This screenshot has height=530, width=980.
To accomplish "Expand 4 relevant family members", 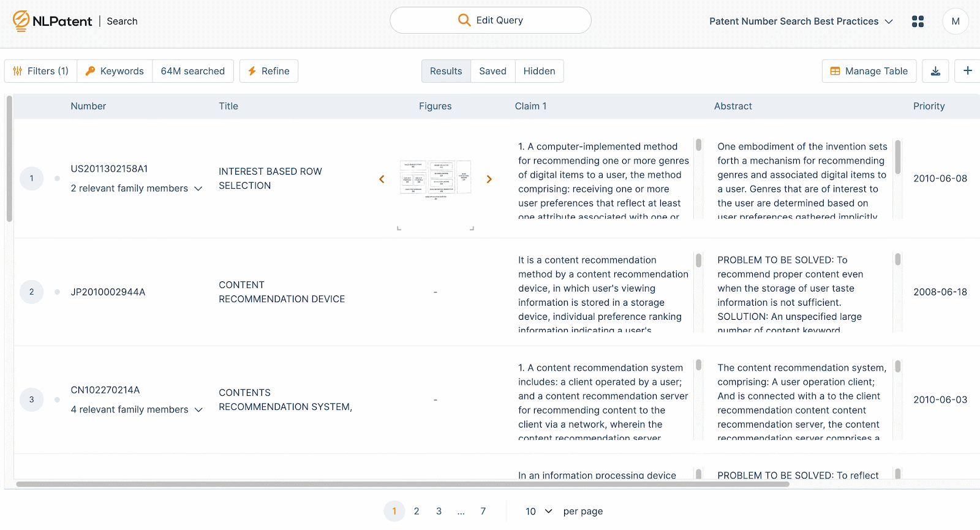I will tap(136, 410).
